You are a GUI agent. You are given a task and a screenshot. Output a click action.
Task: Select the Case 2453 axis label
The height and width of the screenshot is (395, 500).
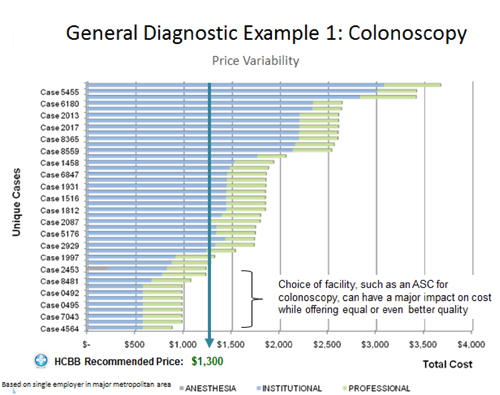60,269
